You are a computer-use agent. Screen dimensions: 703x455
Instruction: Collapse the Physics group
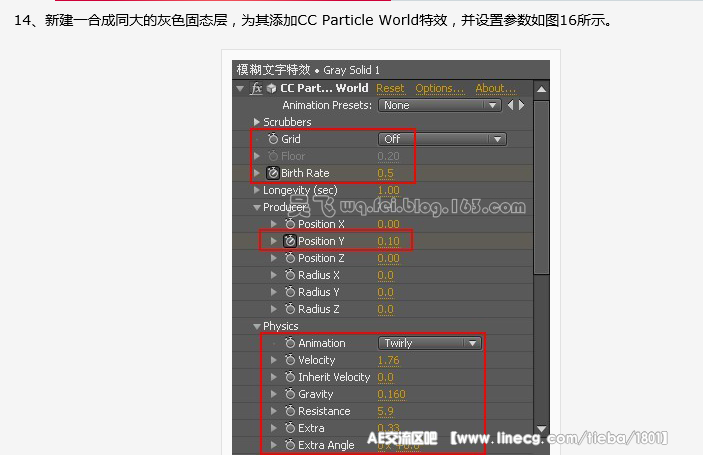point(257,327)
